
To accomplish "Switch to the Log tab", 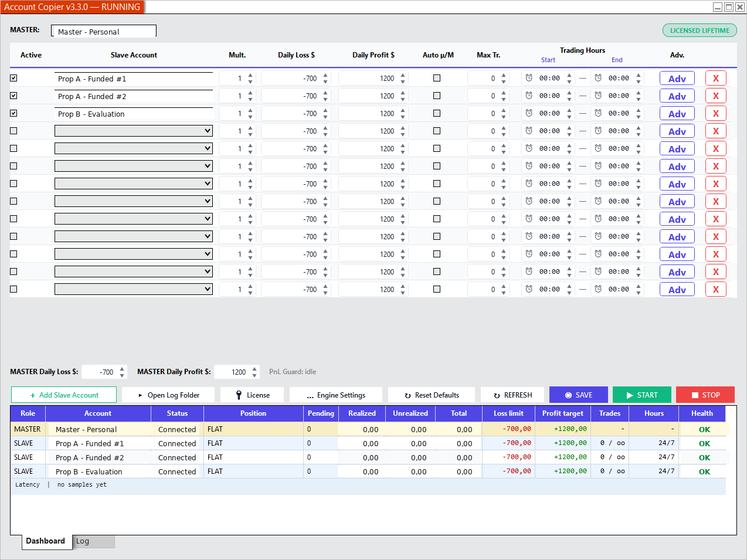I will click(x=94, y=541).
